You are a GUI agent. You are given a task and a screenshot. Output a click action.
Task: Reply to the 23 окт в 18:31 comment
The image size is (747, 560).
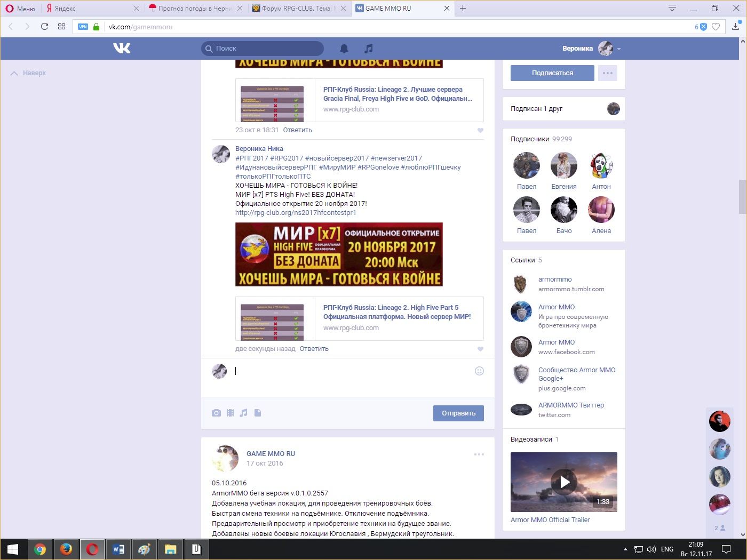coord(297,130)
